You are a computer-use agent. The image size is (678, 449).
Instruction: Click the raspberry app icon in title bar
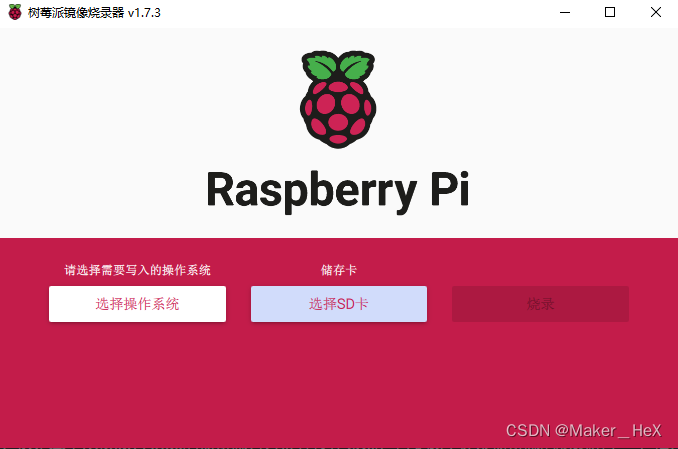pos(15,12)
